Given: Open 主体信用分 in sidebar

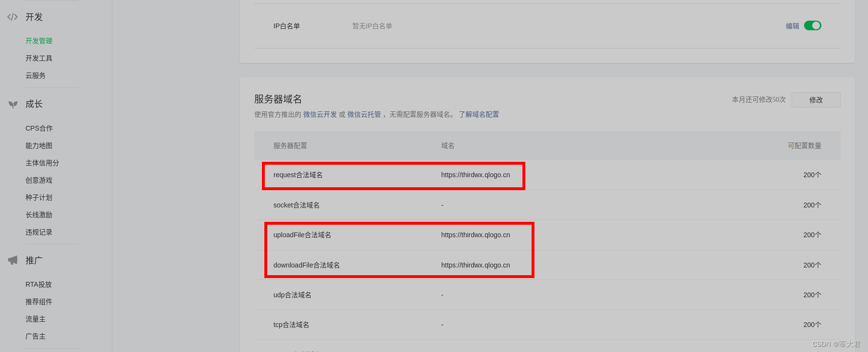Looking at the screenshot, I should [42, 163].
